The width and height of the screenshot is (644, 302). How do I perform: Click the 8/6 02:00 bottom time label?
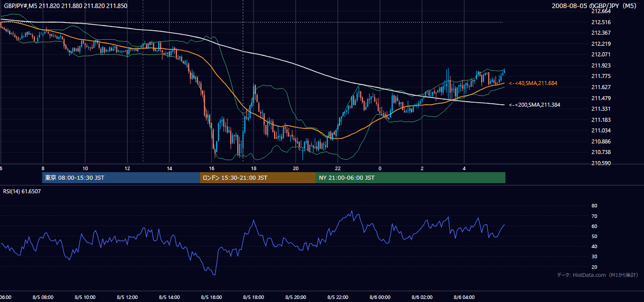coord(422,297)
